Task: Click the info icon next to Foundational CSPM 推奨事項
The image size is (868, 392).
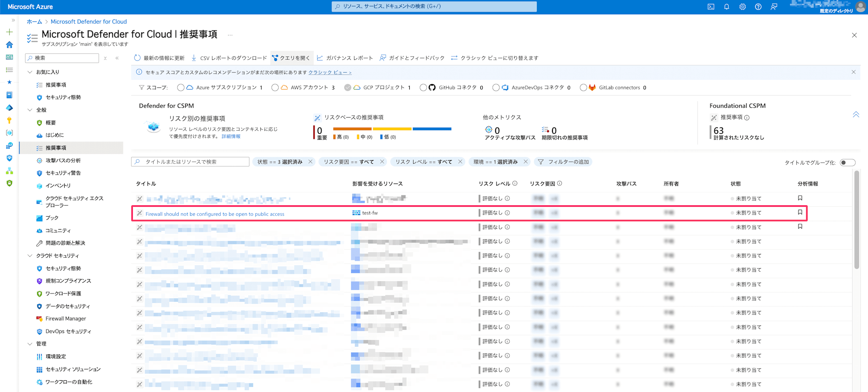Action: click(747, 118)
